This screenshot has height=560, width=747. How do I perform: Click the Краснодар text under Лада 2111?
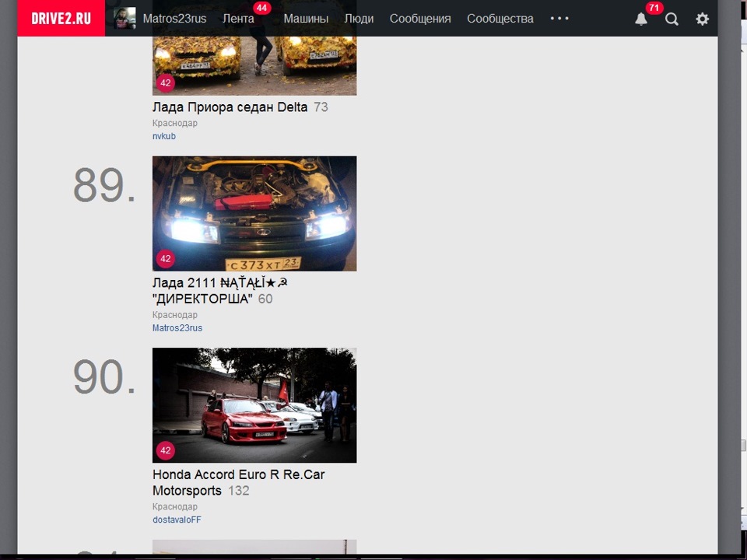point(175,315)
